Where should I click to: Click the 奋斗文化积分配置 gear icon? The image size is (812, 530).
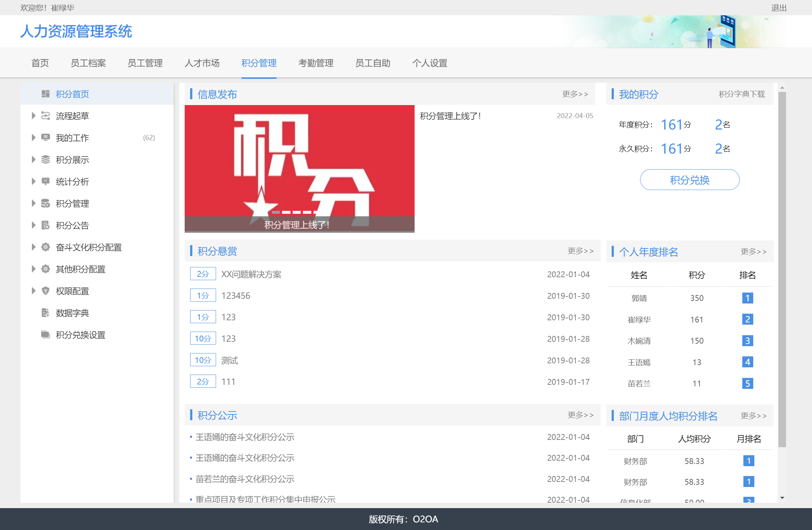(46, 247)
